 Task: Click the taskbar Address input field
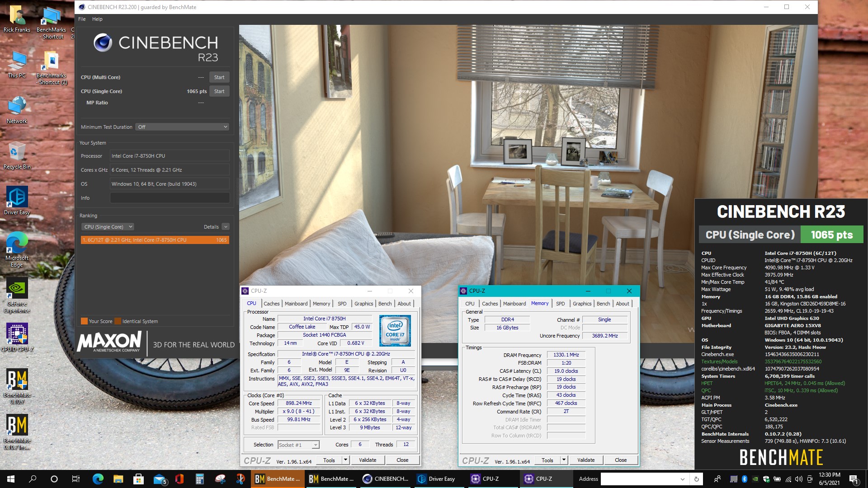point(639,479)
